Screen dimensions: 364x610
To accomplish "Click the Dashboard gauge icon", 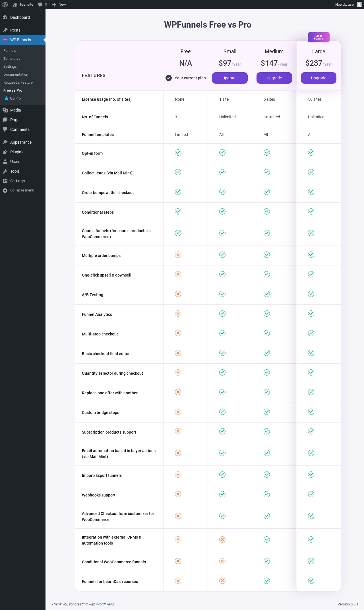I will pyautogui.click(x=5, y=17).
